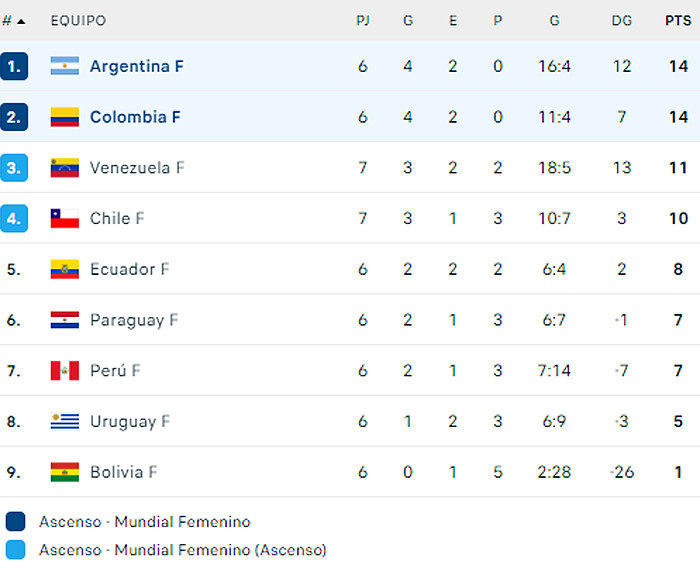Click the Chile flag icon
Screen dimensions: 700x575
[65, 218]
